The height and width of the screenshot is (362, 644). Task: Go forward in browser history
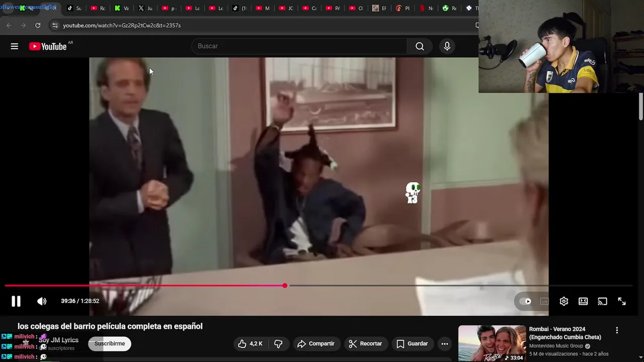[x=23, y=25]
